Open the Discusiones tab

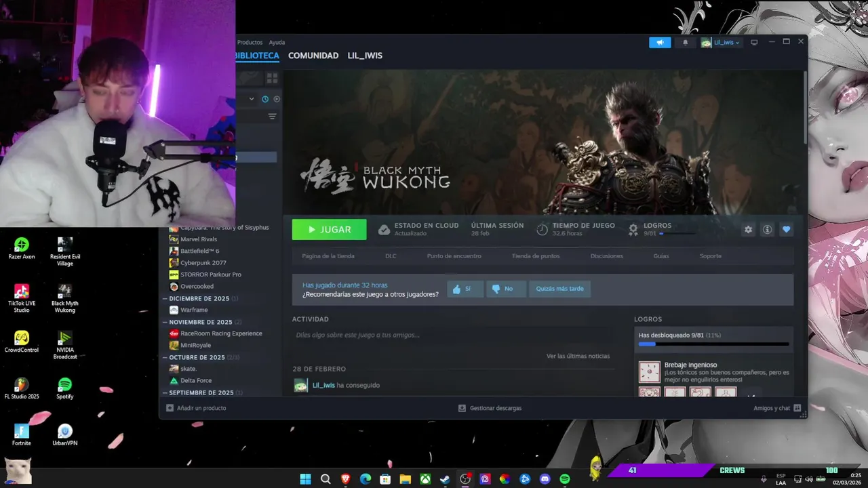(x=606, y=256)
